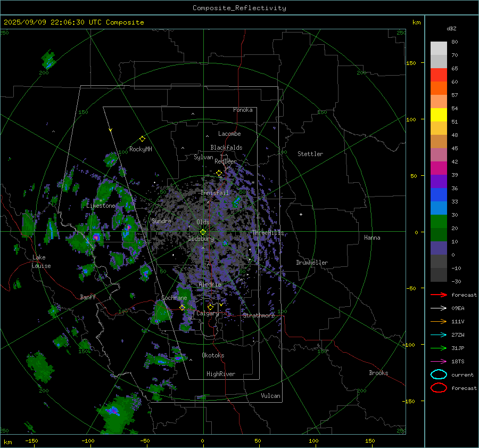Click the white 09EA arrow legend icon

pyautogui.click(x=439, y=308)
